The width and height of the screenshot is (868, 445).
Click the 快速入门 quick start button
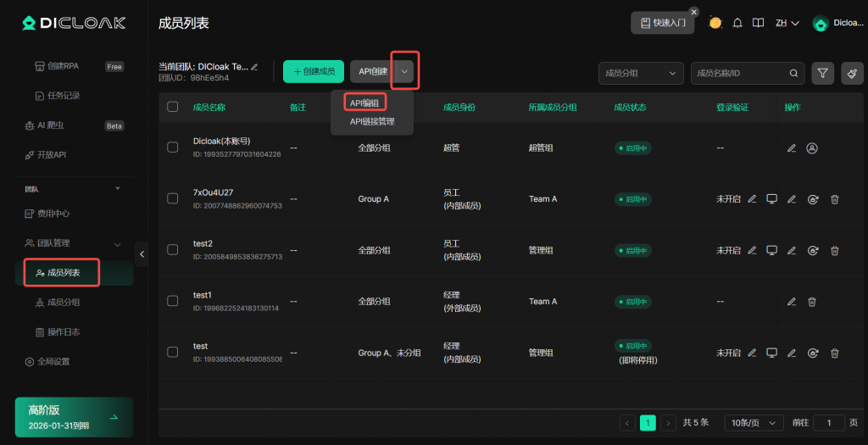coord(662,23)
